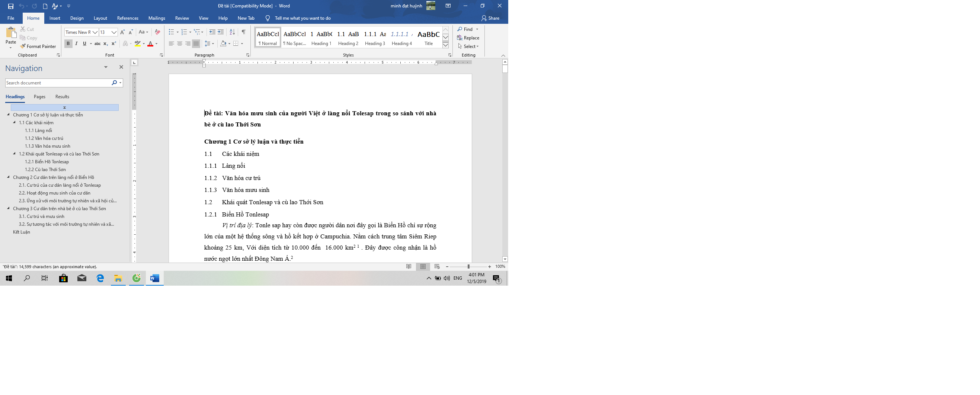This screenshot has width=980, height=395.
Task: Toggle italic formatting
Action: coord(77,44)
